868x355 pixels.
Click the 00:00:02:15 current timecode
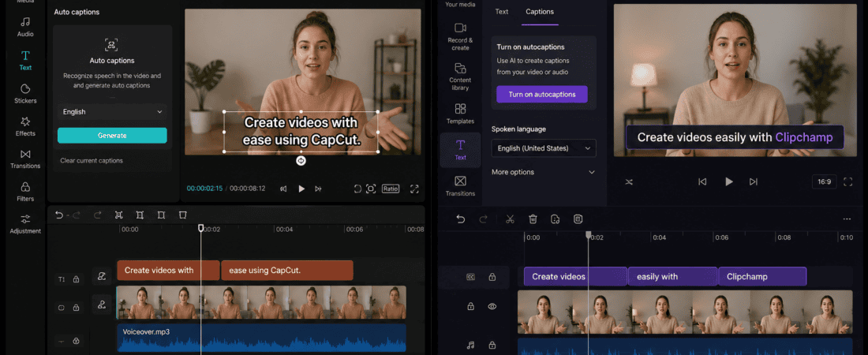[x=205, y=189]
